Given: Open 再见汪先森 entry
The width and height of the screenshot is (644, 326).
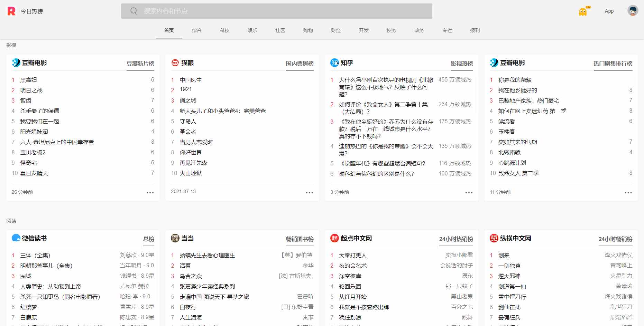Looking at the screenshot, I should coord(193,163).
